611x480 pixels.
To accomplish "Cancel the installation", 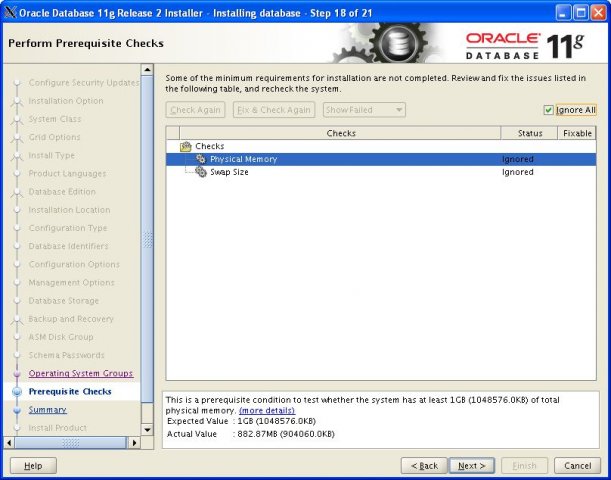I will click(x=577, y=466).
